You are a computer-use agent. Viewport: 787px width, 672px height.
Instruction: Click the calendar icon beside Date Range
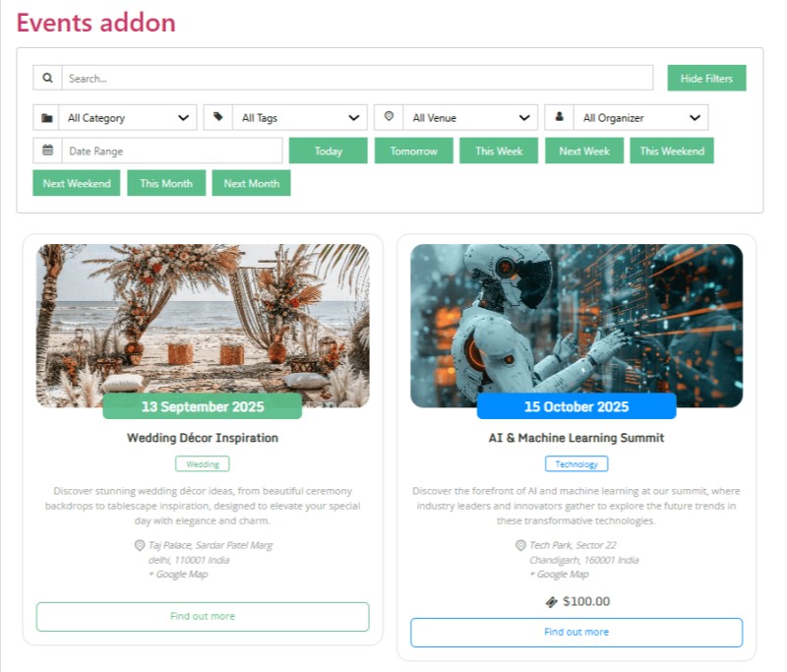47,151
